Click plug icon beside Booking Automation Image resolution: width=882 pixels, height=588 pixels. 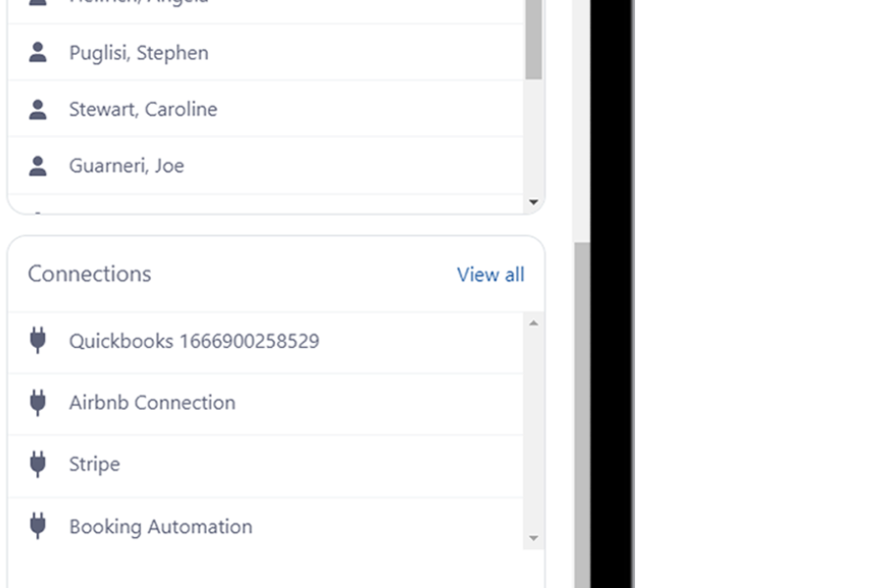(x=37, y=525)
